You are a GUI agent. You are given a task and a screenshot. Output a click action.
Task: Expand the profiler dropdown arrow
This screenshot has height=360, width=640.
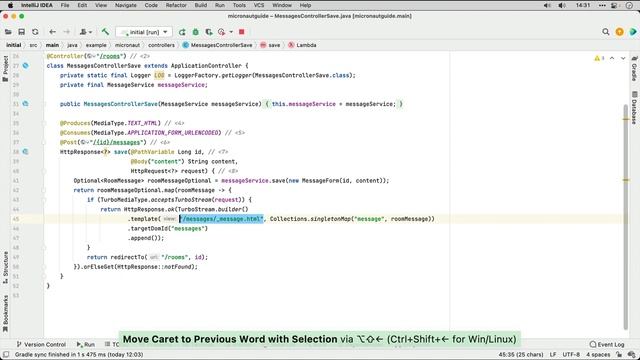click(231, 32)
